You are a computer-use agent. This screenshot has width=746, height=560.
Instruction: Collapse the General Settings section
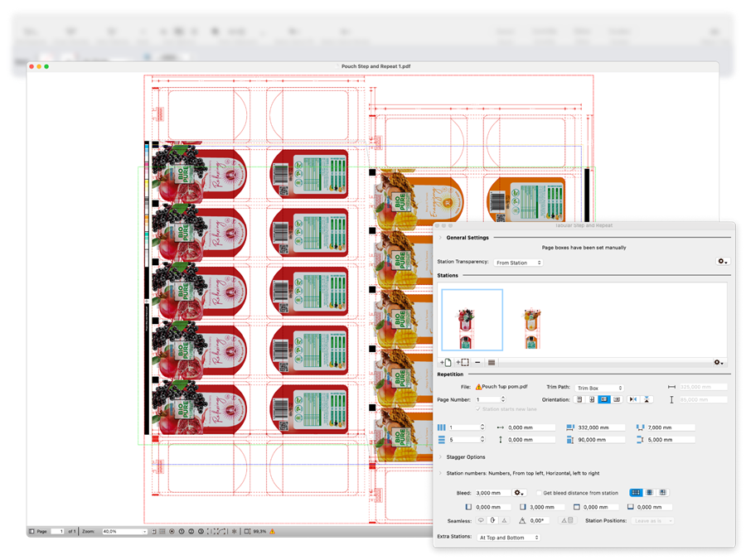440,237
